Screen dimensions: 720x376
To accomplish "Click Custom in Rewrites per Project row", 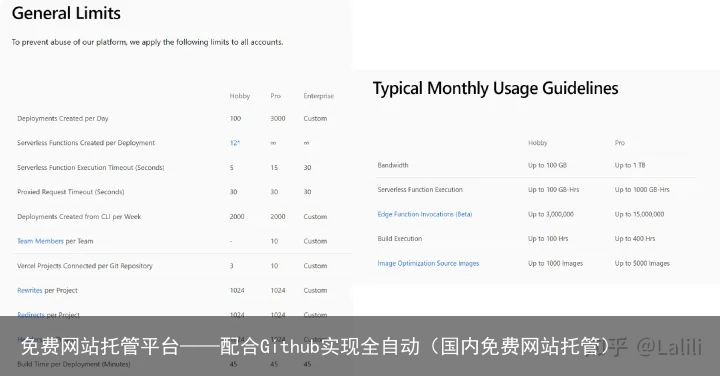I will pyautogui.click(x=315, y=290).
